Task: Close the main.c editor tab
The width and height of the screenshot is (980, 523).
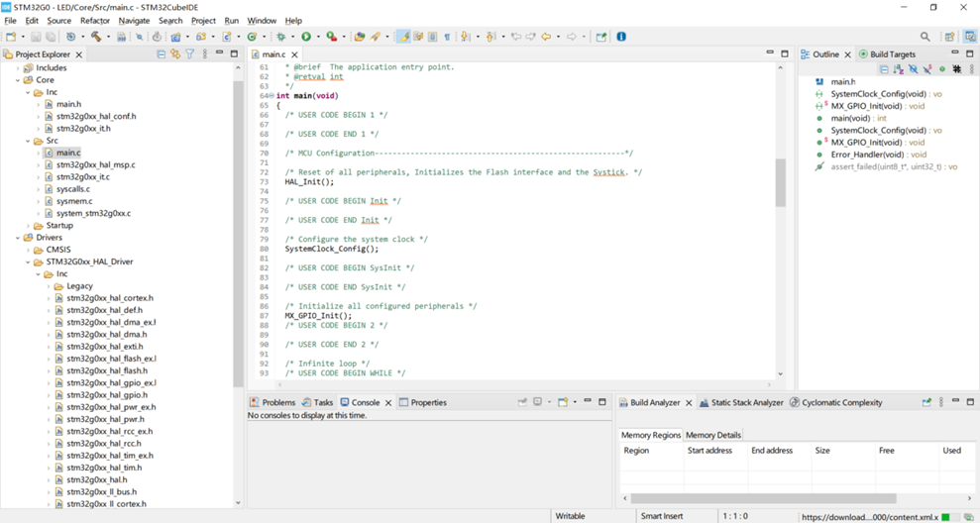Action: click(294, 54)
